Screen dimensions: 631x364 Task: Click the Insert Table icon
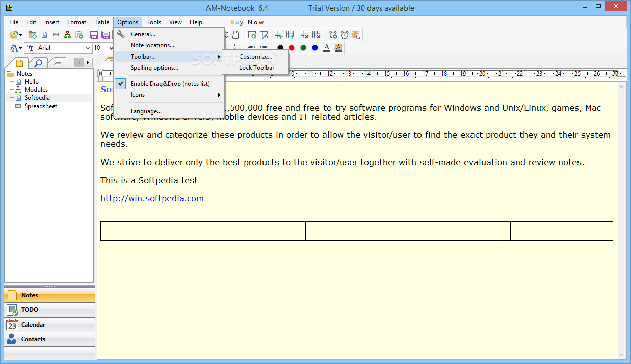(x=252, y=35)
